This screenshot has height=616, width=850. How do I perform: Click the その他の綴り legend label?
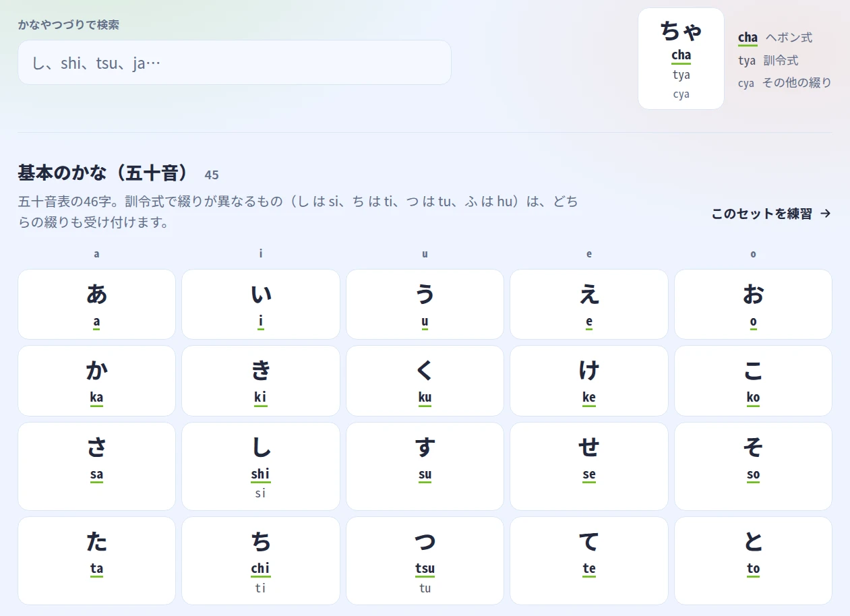797,83
